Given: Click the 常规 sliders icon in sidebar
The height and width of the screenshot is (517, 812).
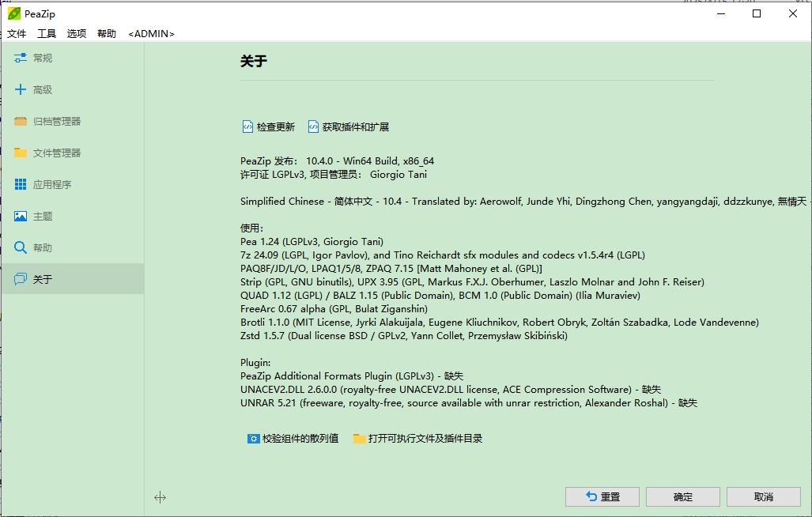Looking at the screenshot, I should 21,58.
